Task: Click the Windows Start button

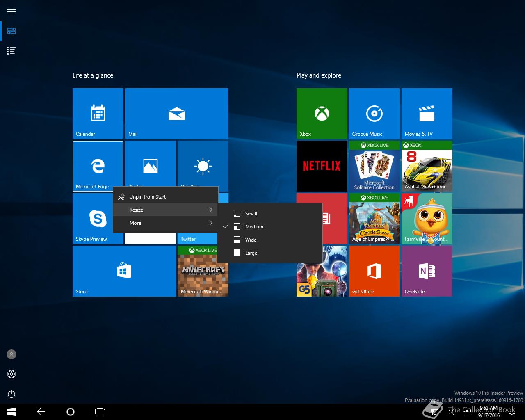Action: [x=11, y=412]
